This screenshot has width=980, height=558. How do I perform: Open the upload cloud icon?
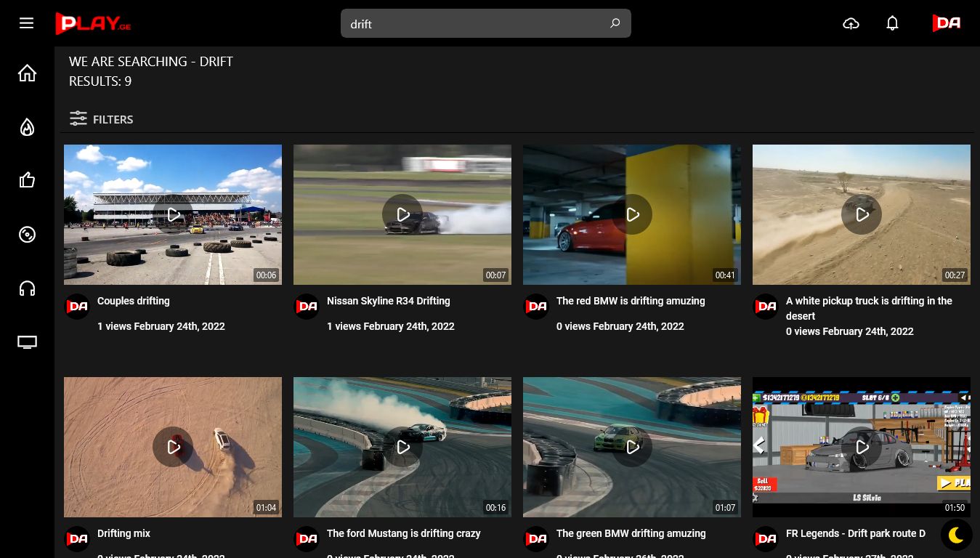tap(851, 23)
